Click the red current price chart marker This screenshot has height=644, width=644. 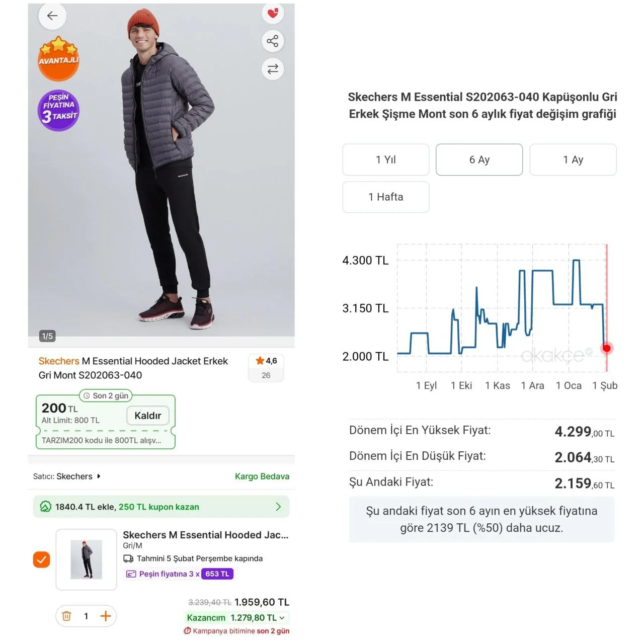[x=607, y=348]
